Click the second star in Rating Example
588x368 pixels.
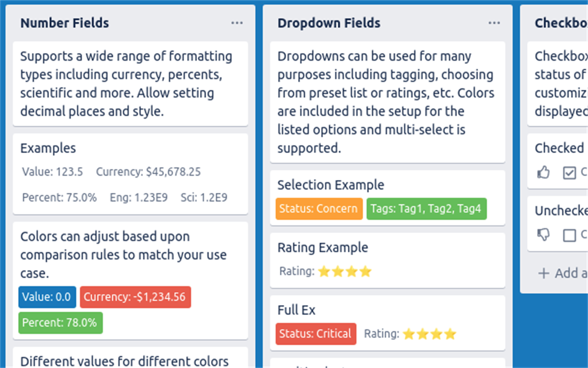(337, 271)
